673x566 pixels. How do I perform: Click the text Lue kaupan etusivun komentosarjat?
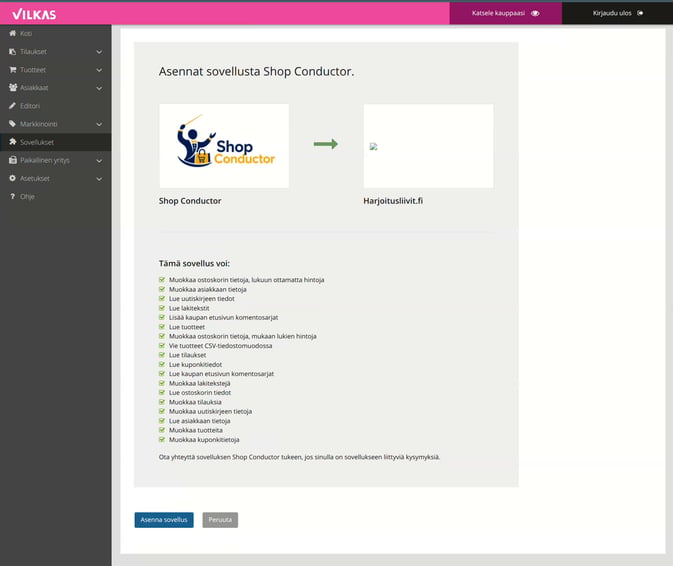[x=221, y=374]
